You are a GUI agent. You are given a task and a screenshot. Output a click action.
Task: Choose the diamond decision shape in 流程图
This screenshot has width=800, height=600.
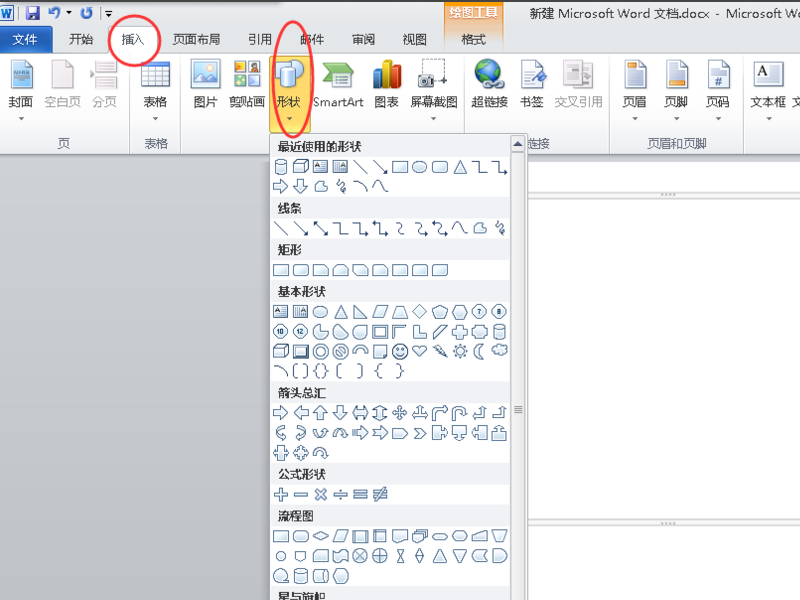(320, 536)
